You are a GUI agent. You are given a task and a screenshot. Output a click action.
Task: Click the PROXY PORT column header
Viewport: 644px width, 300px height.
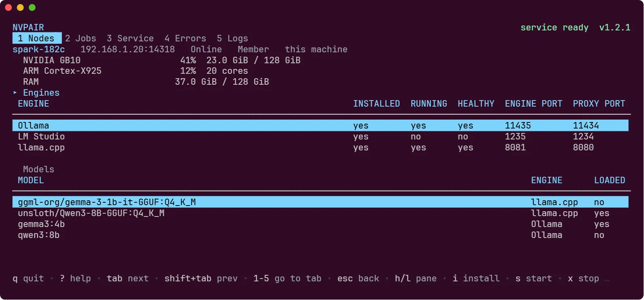point(599,103)
